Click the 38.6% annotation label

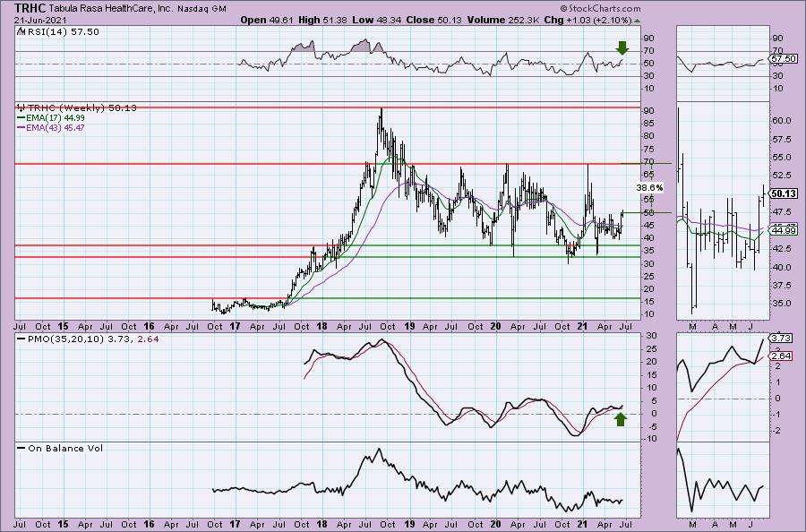pos(650,187)
